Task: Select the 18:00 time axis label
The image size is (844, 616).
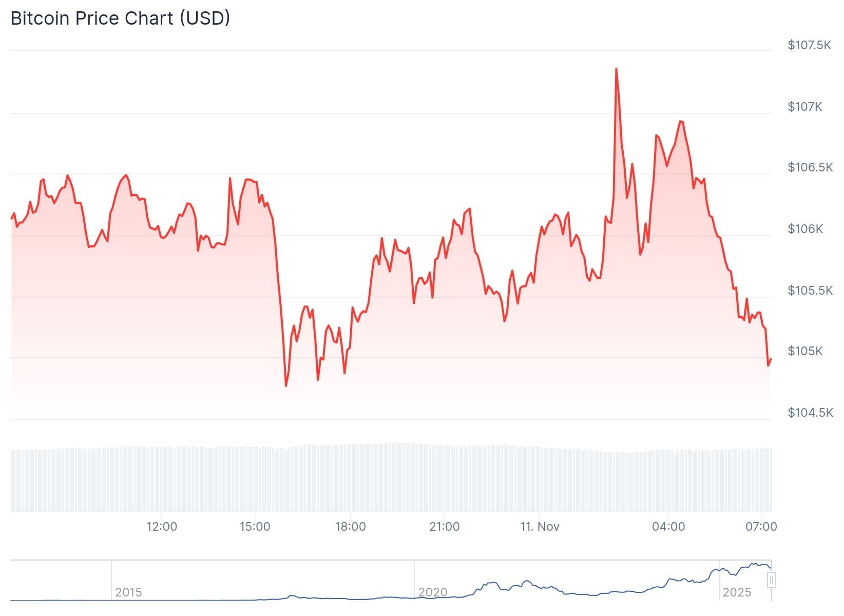Action: tap(351, 527)
